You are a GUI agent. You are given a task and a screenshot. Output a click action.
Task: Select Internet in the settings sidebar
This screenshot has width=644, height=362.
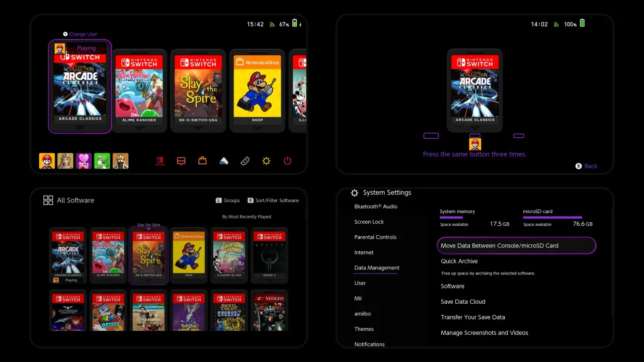364,252
